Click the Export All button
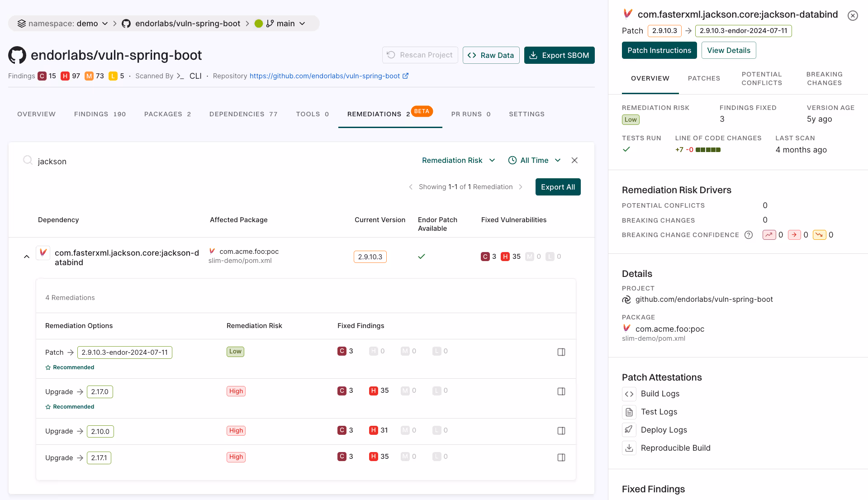This screenshot has height=500, width=868. (x=558, y=187)
